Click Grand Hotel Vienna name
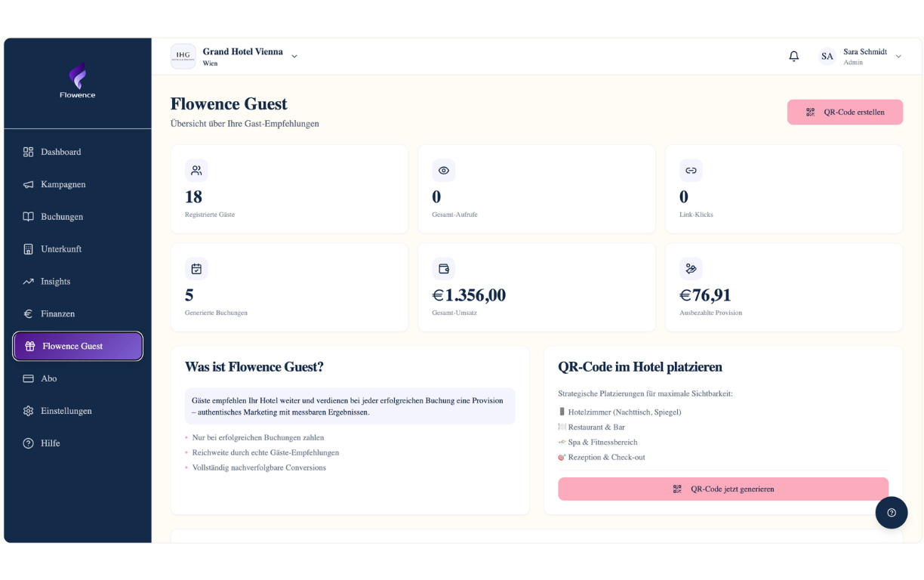Viewport: 924px width, 580px height. point(242,51)
